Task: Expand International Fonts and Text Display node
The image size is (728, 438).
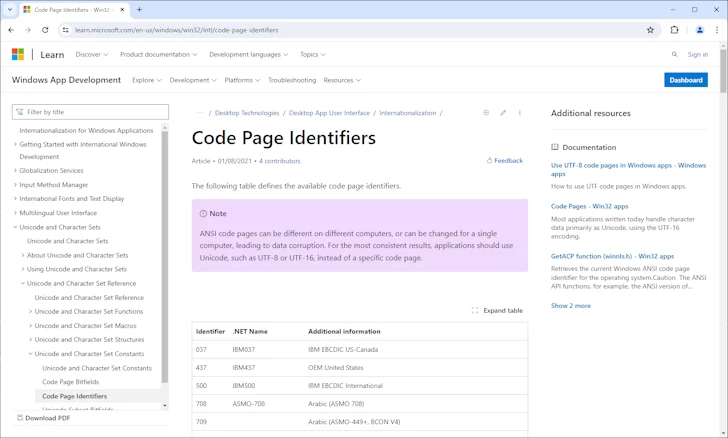Action: click(15, 198)
